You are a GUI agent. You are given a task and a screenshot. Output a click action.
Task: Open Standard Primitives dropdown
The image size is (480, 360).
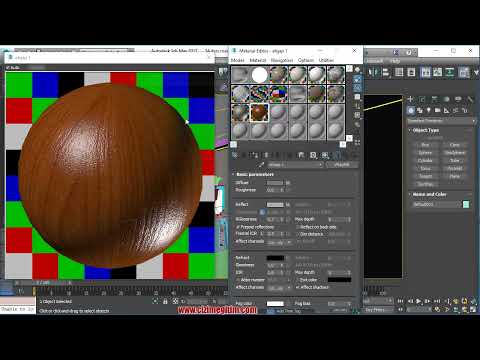pos(441,121)
